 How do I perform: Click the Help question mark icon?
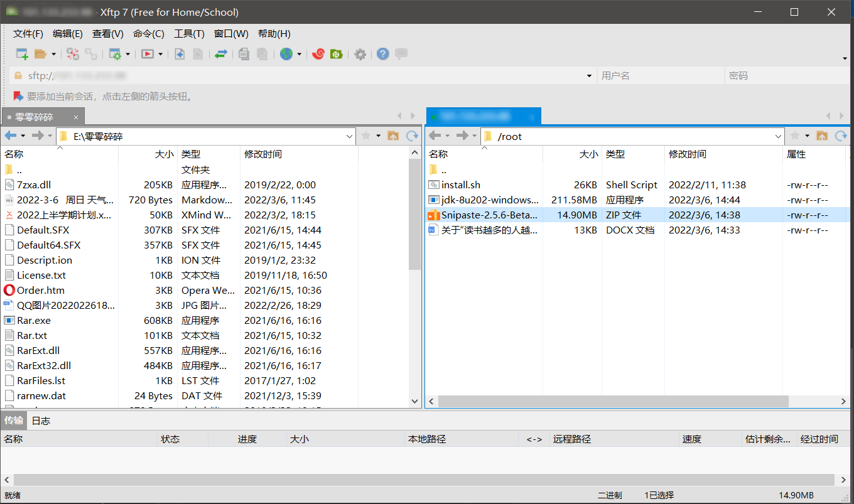(x=382, y=54)
